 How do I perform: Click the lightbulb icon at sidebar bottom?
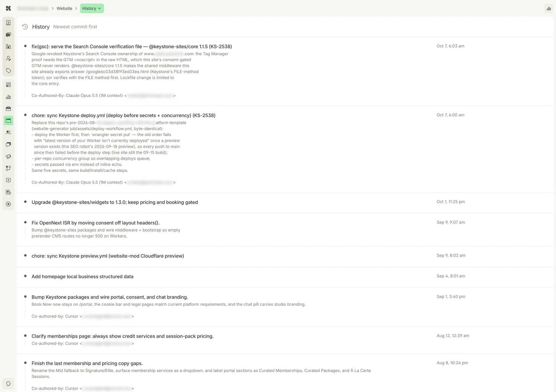[8, 384]
